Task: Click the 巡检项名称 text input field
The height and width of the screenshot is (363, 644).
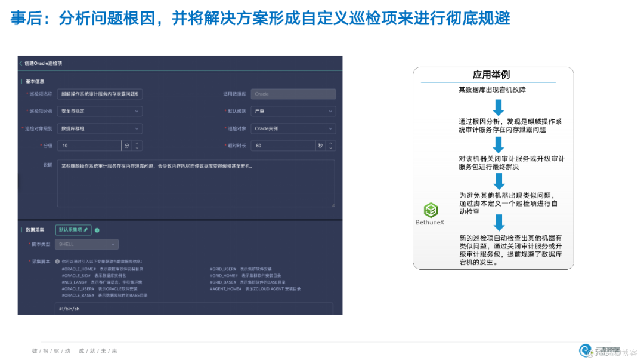Action: click(x=100, y=94)
